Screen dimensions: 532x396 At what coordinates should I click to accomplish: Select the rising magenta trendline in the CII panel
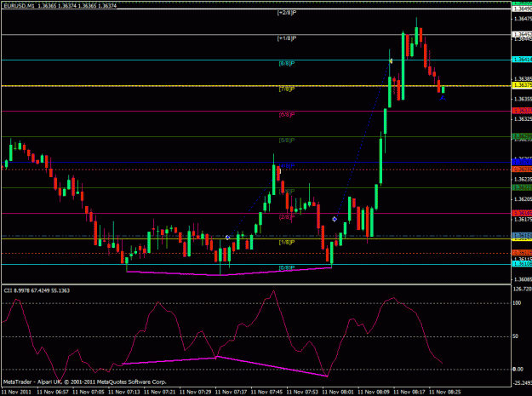coord(169,361)
